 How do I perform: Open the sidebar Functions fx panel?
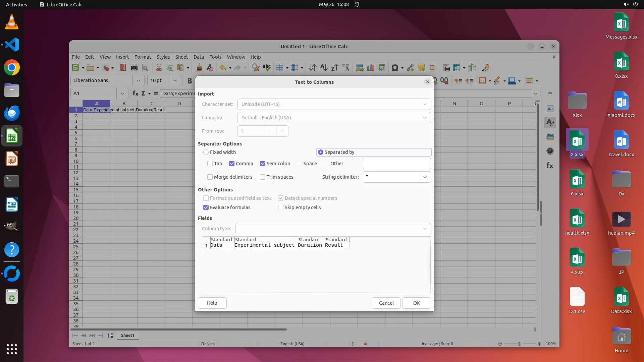click(x=550, y=165)
